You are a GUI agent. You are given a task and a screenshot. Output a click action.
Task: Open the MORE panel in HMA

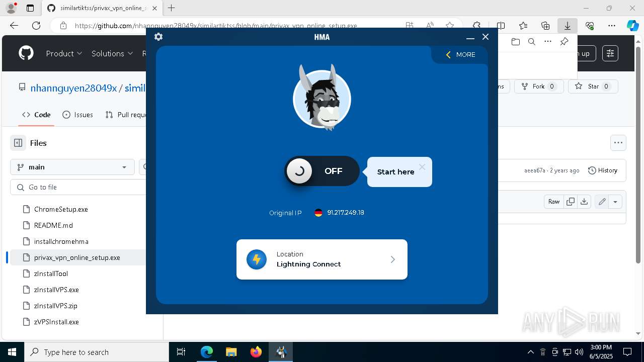coord(460,54)
